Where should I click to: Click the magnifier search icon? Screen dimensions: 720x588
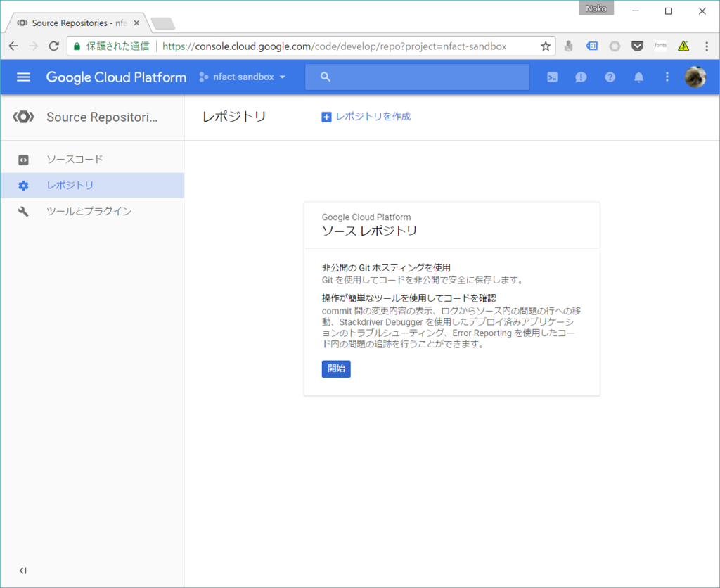(x=325, y=77)
